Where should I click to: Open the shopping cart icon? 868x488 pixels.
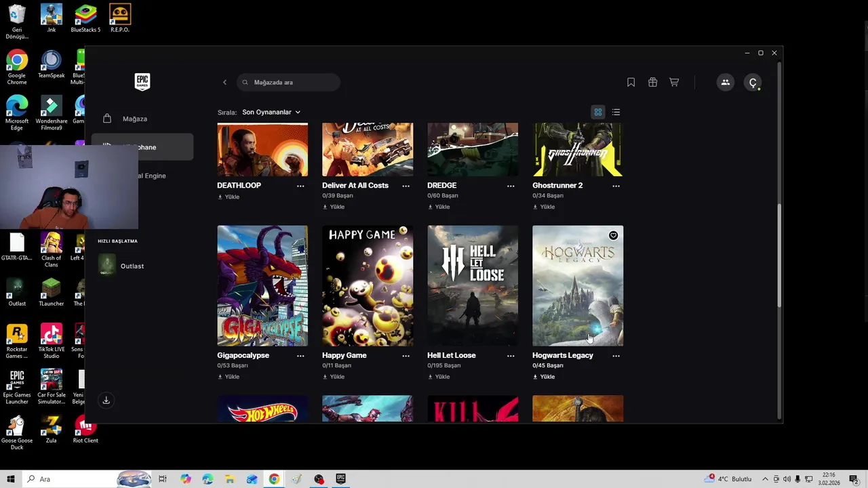coord(674,82)
